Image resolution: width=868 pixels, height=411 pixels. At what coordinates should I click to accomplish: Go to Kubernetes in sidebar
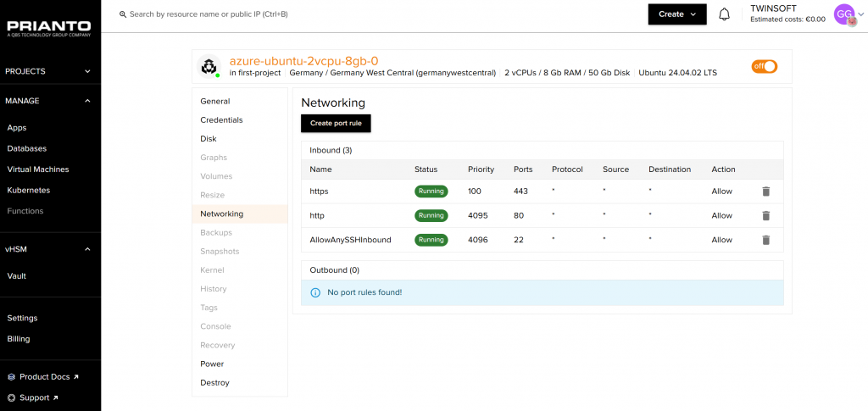29,191
